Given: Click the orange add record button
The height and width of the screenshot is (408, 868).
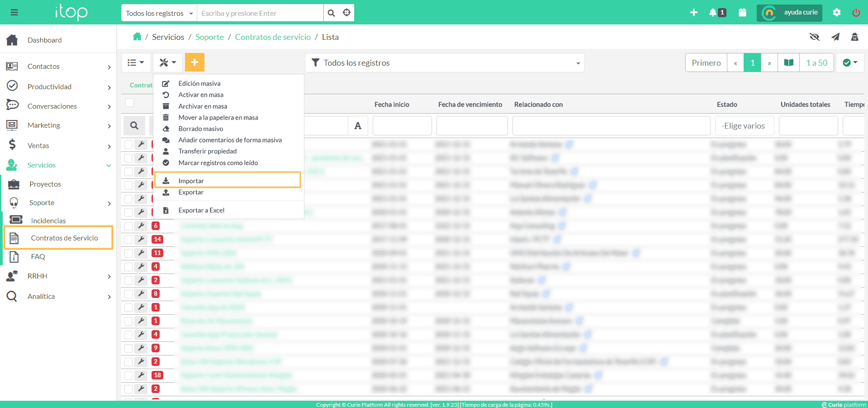Looking at the screenshot, I should [x=194, y=62].
